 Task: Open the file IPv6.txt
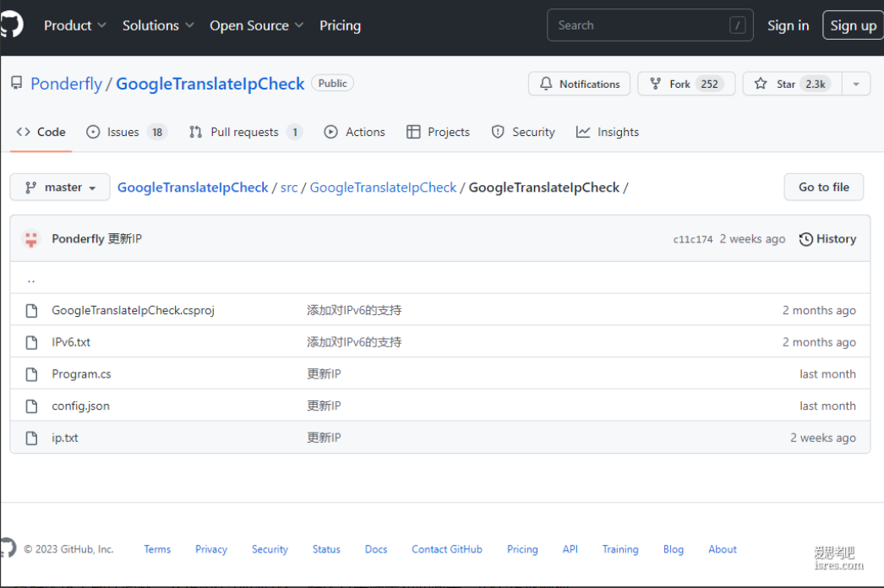point(71,342)
